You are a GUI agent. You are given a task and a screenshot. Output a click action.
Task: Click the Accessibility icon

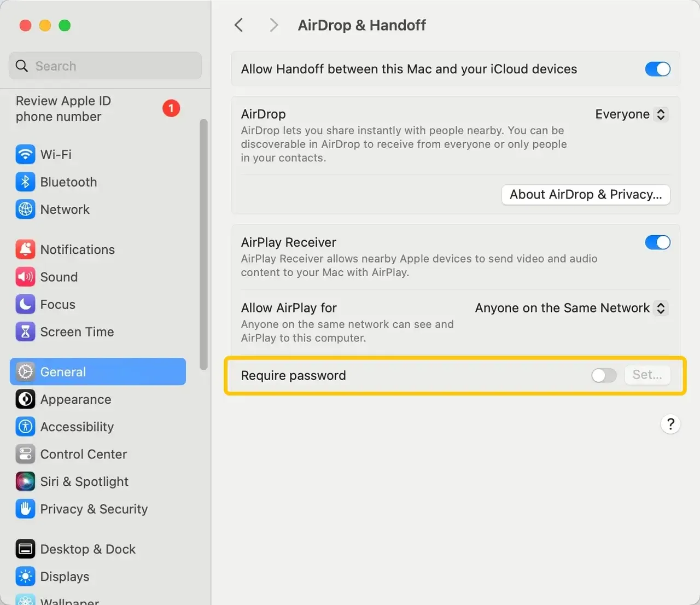click(x=25, y=427)
